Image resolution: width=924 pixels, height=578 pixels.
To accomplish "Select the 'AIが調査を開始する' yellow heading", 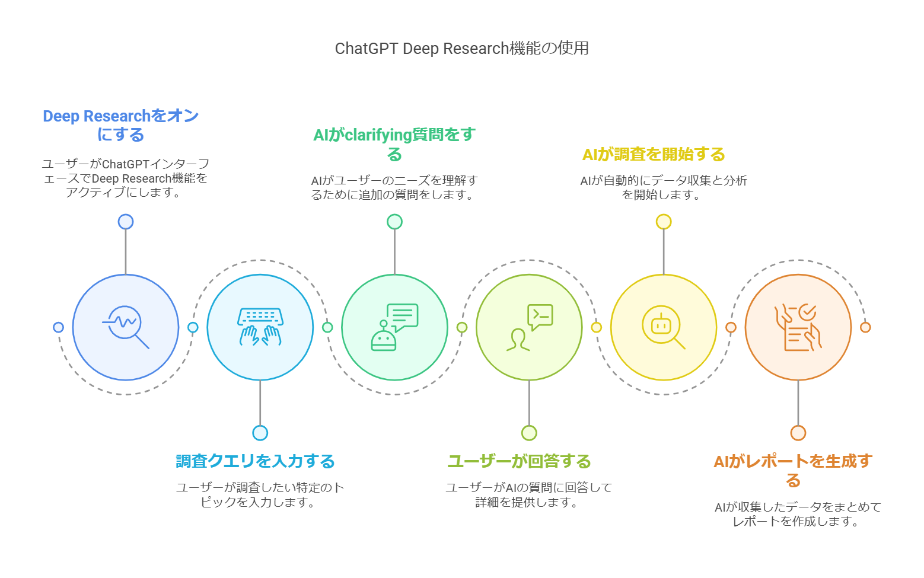I will pos(654,154).
